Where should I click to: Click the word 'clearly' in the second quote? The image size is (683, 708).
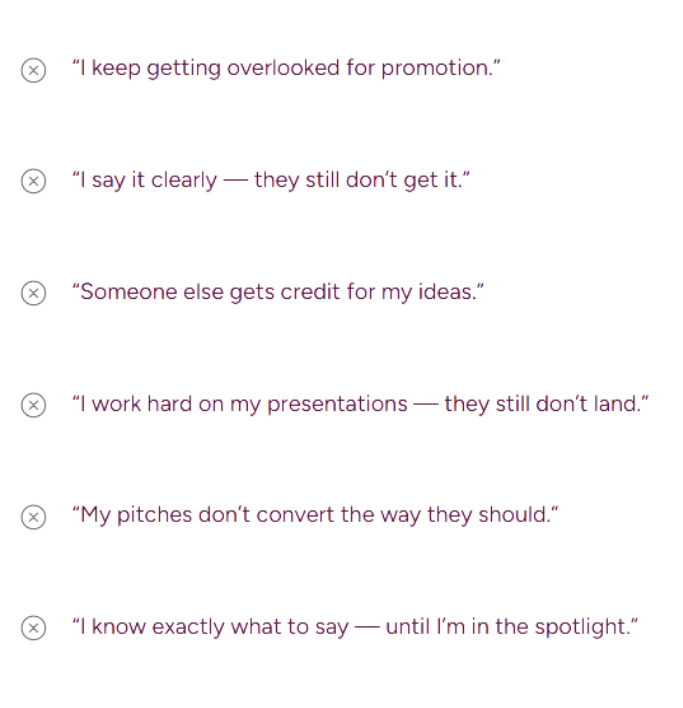[x=184, y=181]
